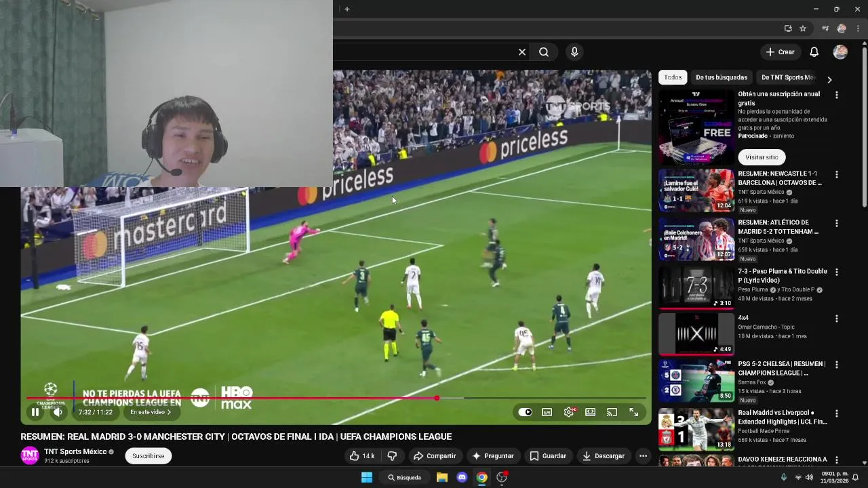Open OBS Studio from taskbar

click(x=502, y=477)
